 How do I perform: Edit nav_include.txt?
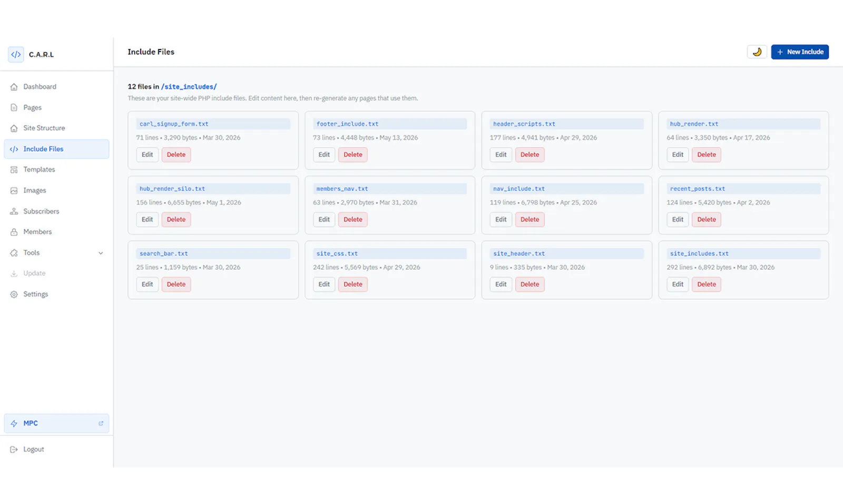coord(501,220)
